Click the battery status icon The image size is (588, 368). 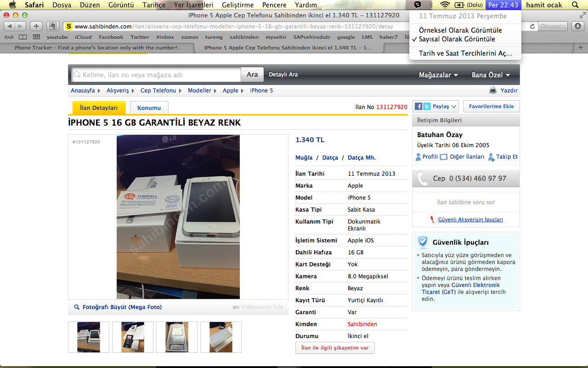coord(459,5)
